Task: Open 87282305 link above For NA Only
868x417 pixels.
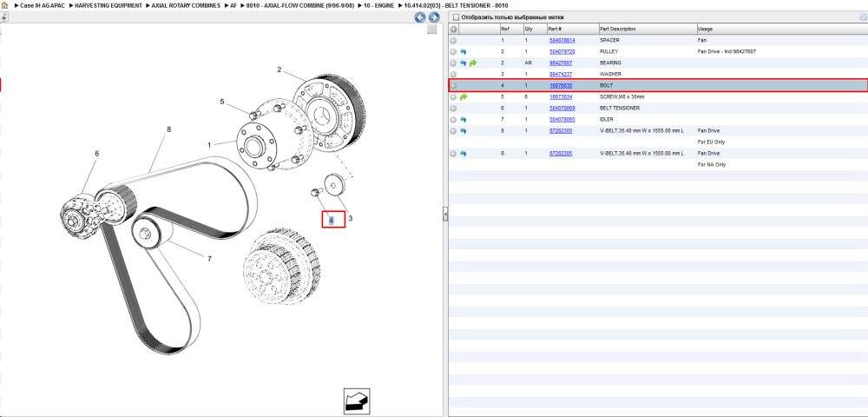Action: pos(560,154)
